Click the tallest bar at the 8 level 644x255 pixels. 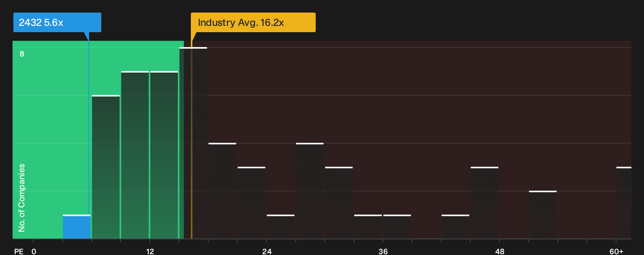[x=193, y=143]
